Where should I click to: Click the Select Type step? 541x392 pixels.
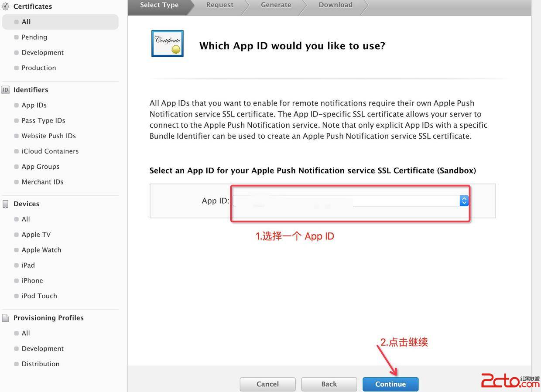(x=159, y=5)
